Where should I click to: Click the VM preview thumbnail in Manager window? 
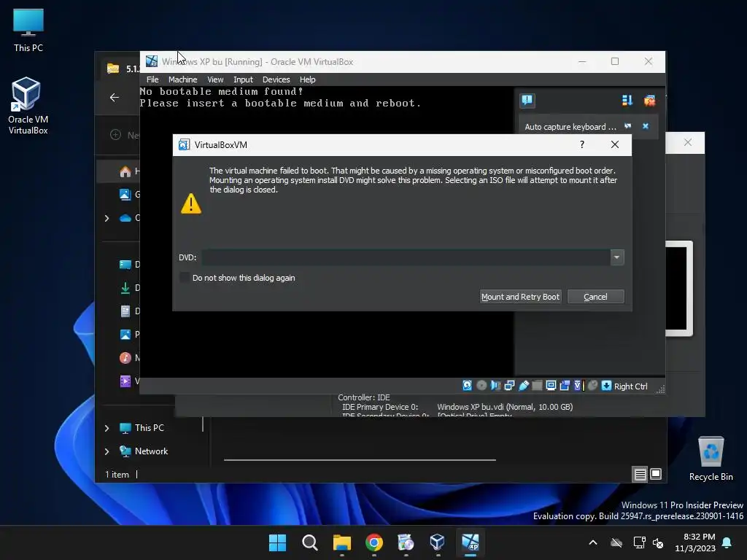[679, 288]
